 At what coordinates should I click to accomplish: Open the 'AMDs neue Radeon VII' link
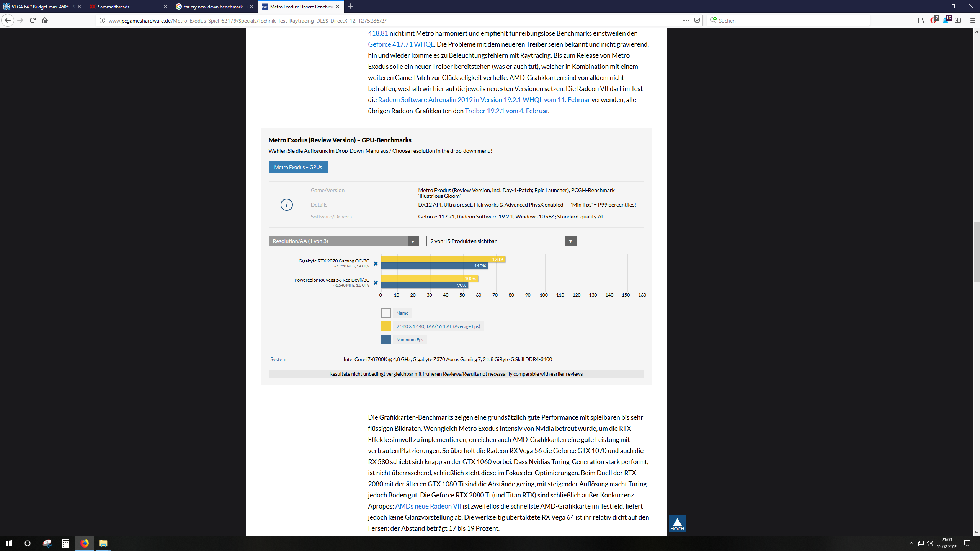coord(428,506)
